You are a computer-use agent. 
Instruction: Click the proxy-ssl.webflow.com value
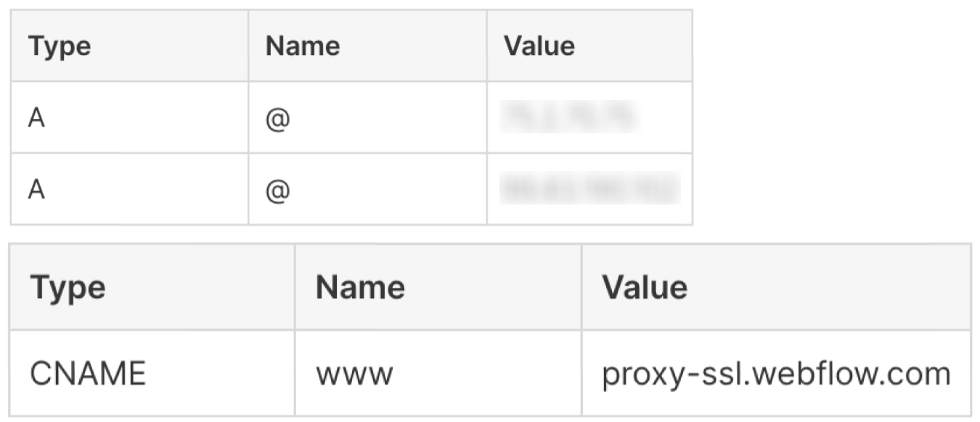point(775,373)
